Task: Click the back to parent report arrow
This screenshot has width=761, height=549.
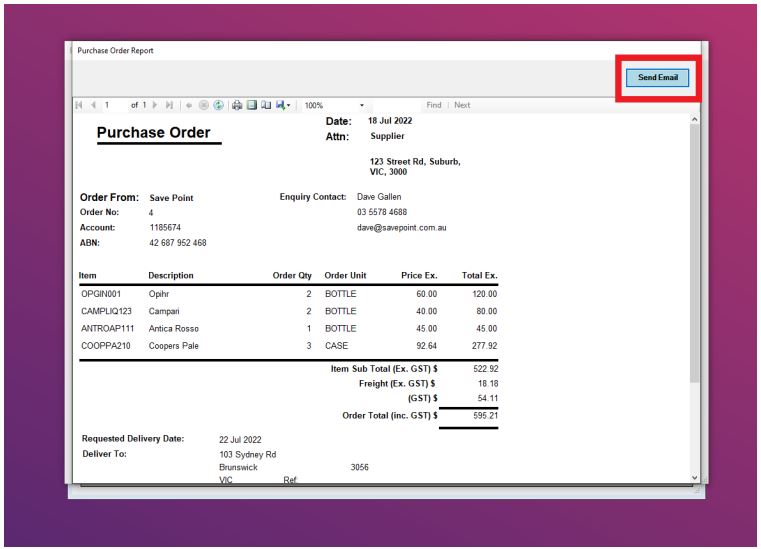Action: 190,105
